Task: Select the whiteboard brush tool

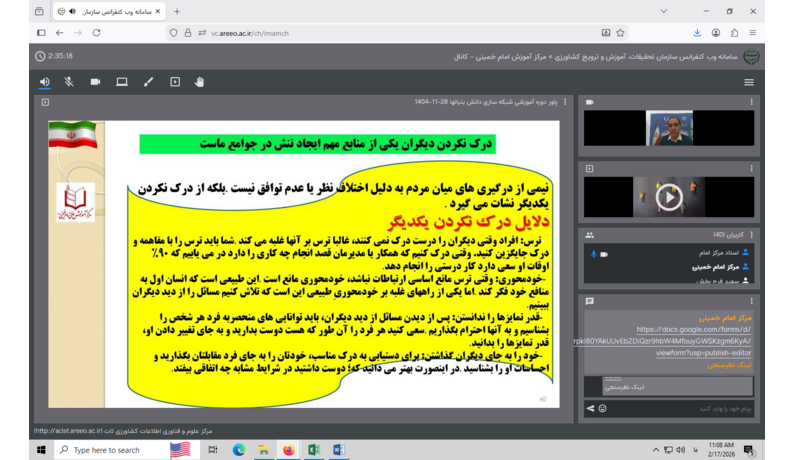Action: pyautogui.click(x=148, y=82)
